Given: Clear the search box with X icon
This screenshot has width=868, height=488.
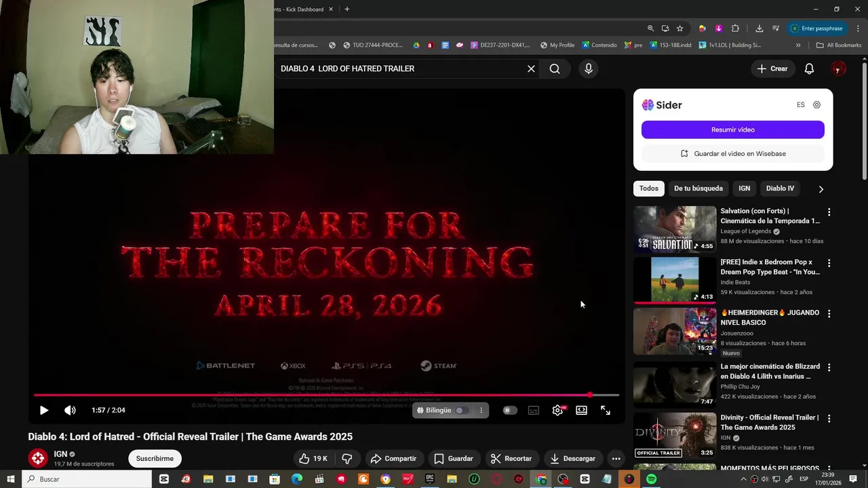Looking at the screenshot, I should 531,68.
